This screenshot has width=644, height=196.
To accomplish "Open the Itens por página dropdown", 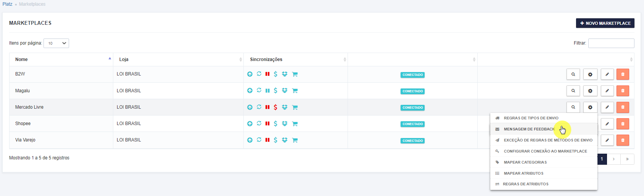I will pyautogui.click(x=56, y=43).
